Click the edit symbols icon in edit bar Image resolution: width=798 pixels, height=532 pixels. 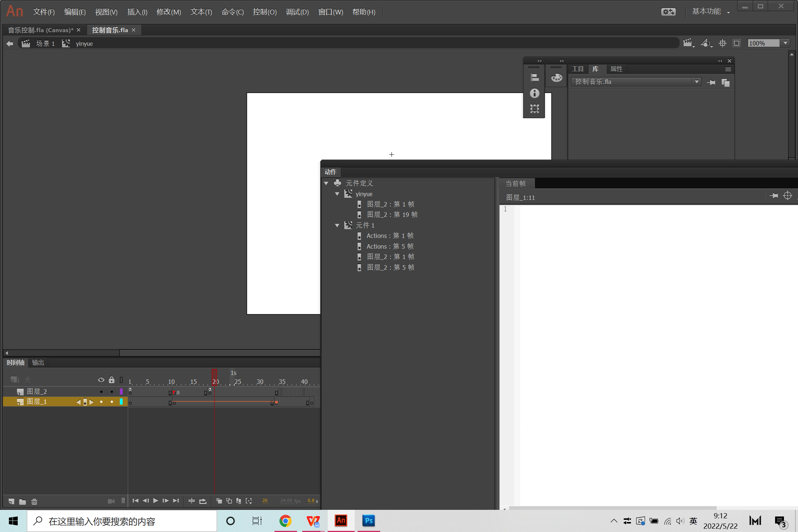(706, 43)
